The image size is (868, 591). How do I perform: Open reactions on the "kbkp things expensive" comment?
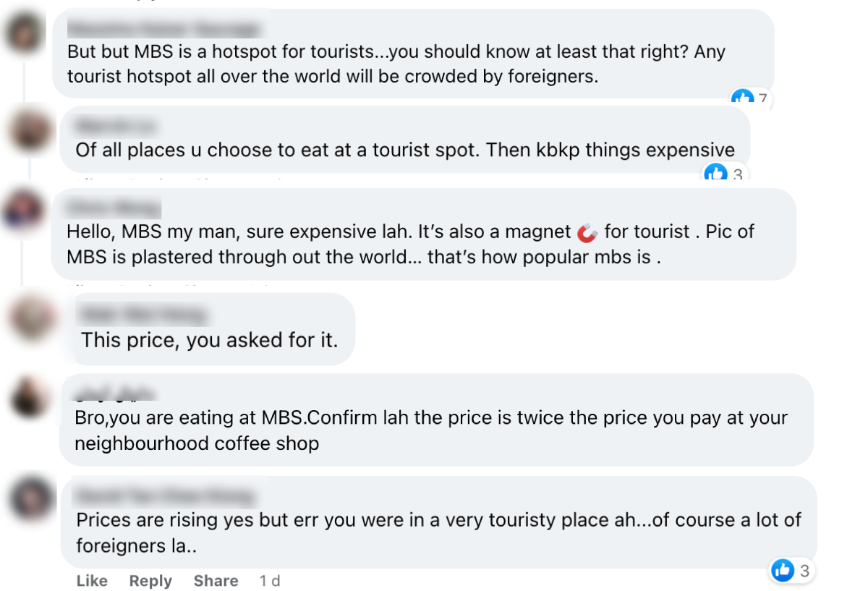[722, 173]
